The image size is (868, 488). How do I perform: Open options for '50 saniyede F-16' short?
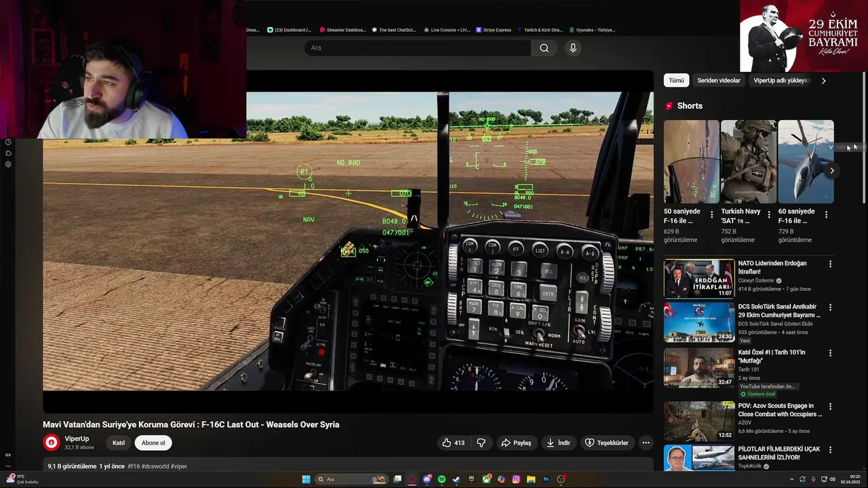[711, 214]
